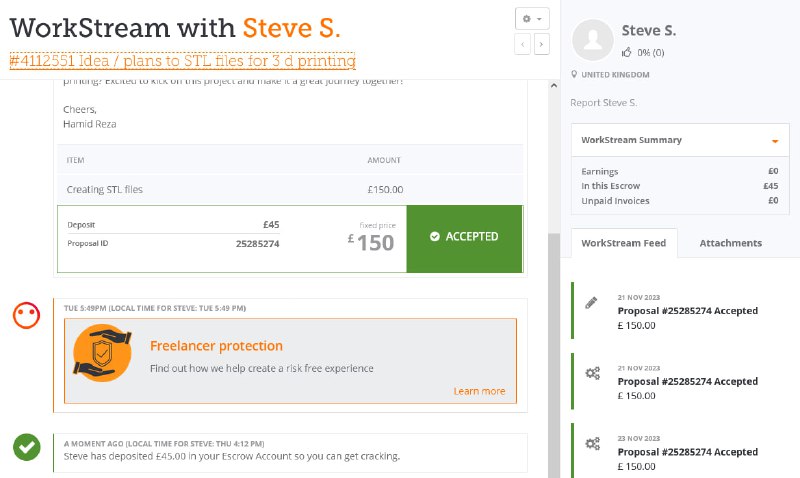
Task: Switch to the Attachments tab
Action: [731, 243]
